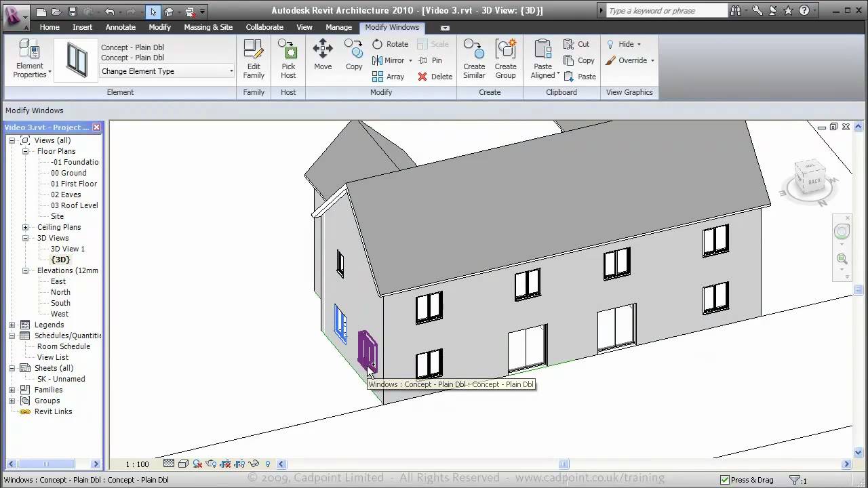Image resolution: width=868 pixels, height=488 pixels.
Task: Open Favorites star icon
Action: coord(788,10)
